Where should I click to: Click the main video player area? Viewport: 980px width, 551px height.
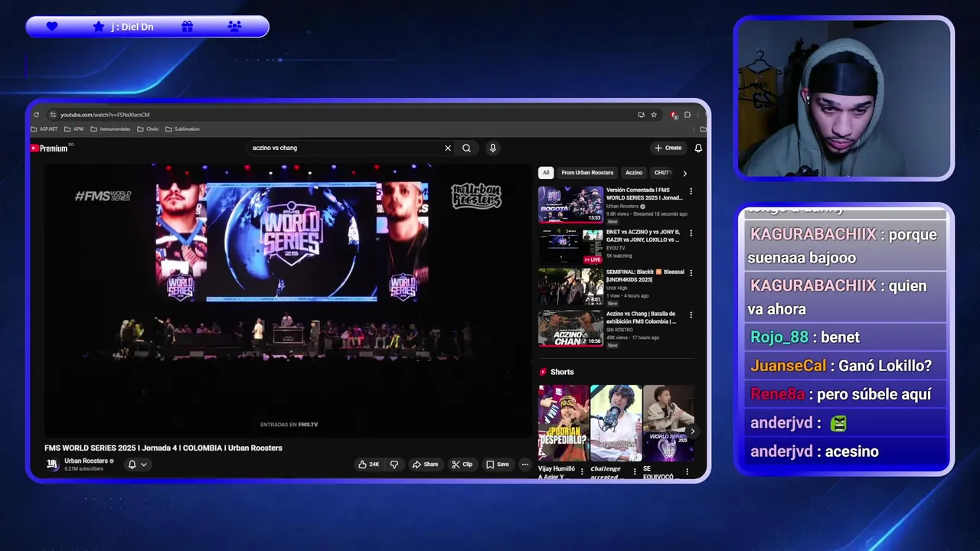(x=288, y=300)
